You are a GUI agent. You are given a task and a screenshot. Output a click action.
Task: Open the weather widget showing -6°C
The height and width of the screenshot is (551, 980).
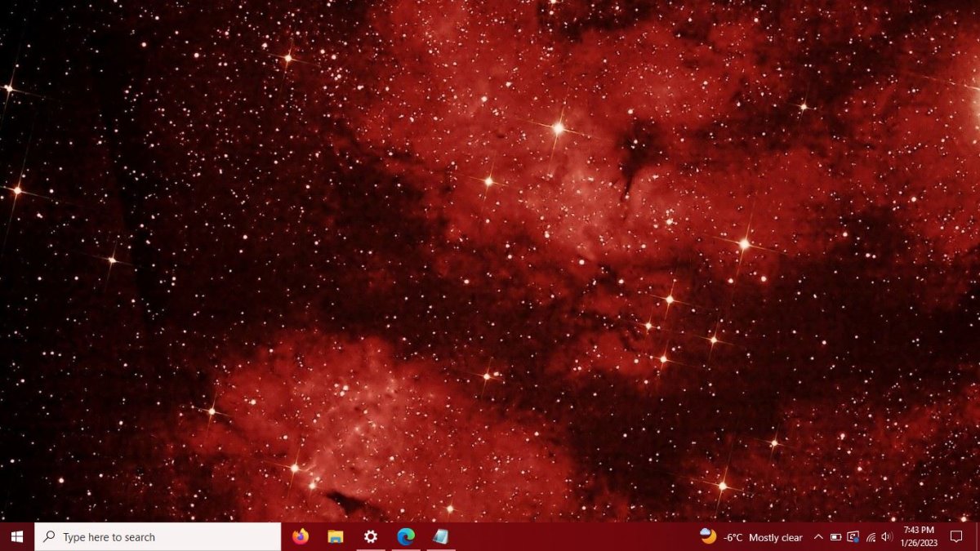pyautogui.click(x=751, y=537)
